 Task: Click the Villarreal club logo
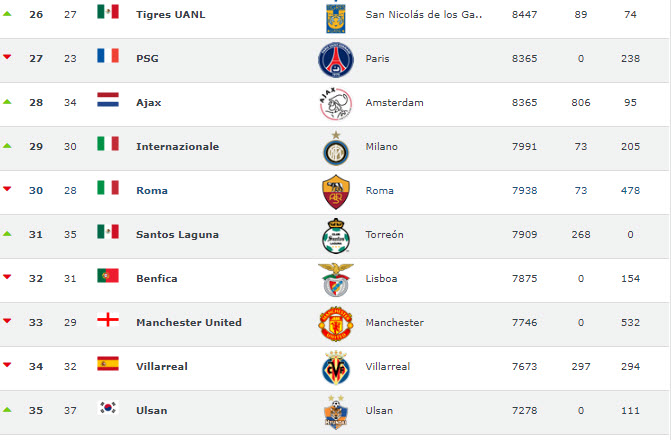(335, 367)
